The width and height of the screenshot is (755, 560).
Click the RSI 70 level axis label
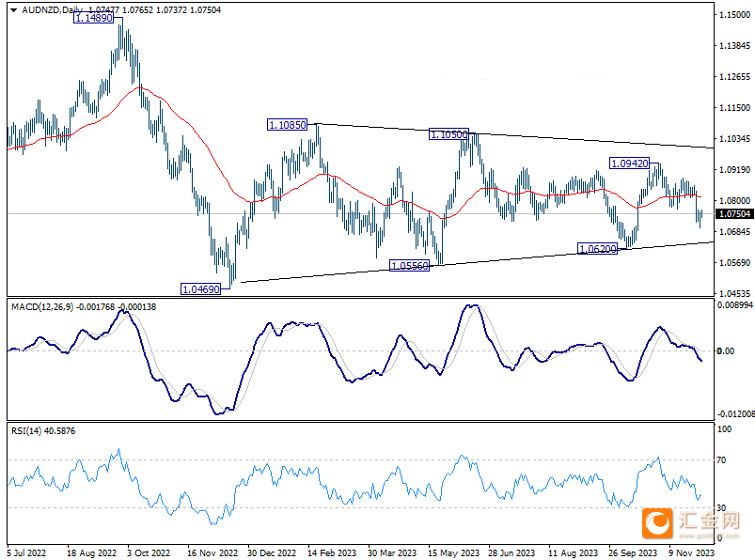[721, 459]
